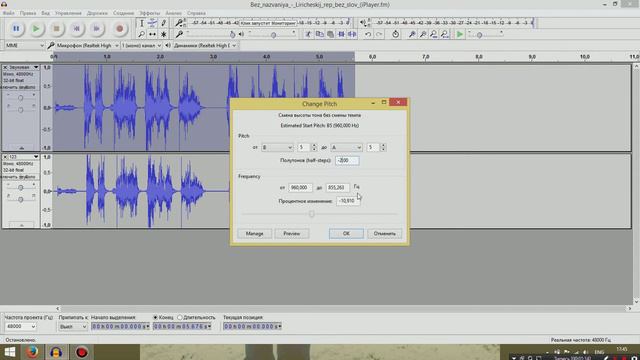This screenshot has width=640, height=360.
Task: Click the Play-at-speed green arrow
Action: point(460,34)
